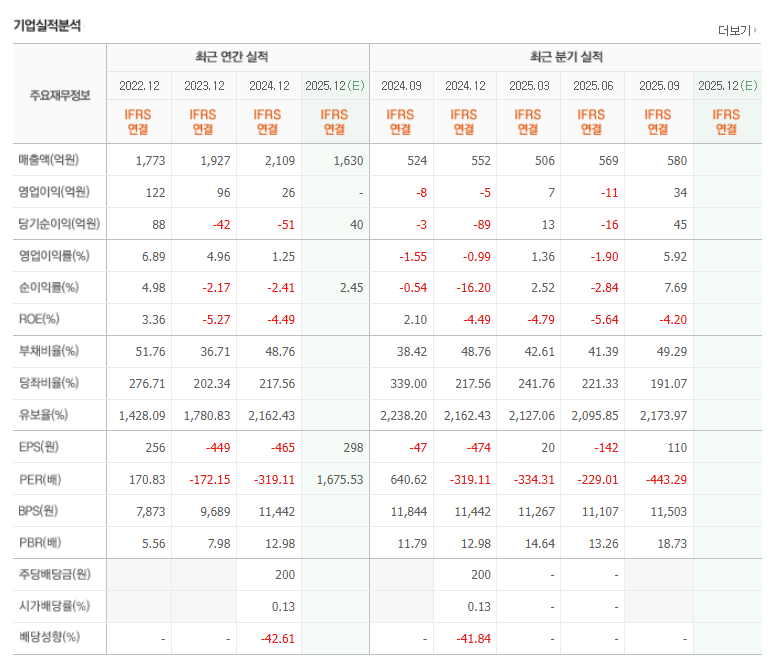Click the BPS(원) row label

tap(38, 511)
